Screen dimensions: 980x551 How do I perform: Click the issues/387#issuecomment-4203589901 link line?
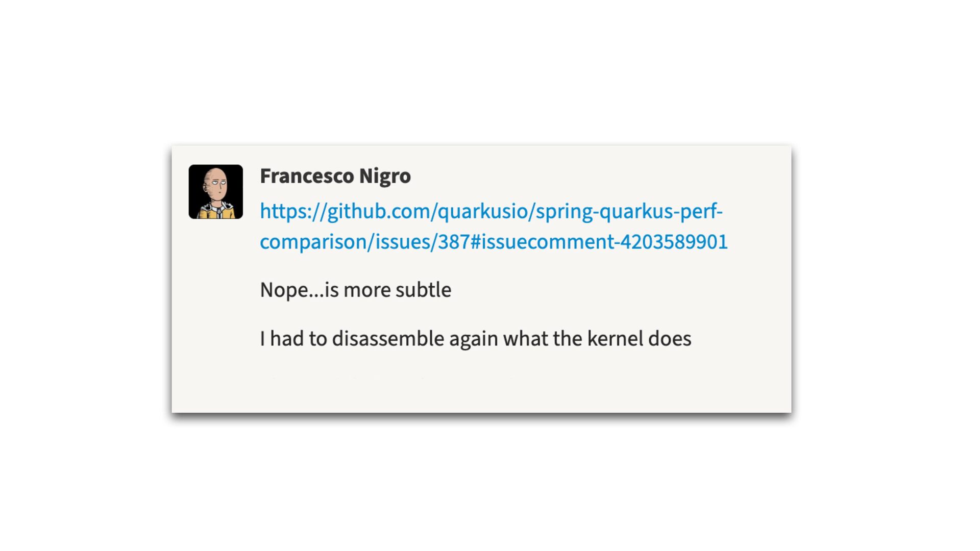pyautogui.click(x=494, y=242)
